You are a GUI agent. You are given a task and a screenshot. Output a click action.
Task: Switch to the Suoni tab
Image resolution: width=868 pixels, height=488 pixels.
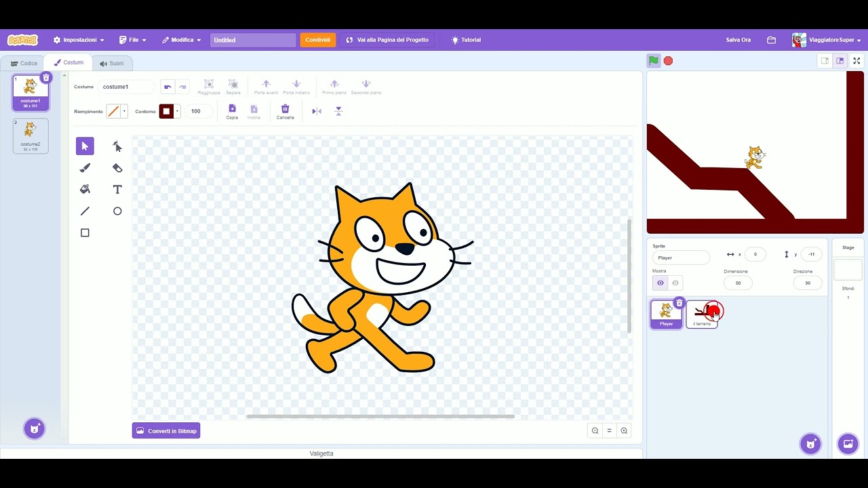[x=112, y=63]
